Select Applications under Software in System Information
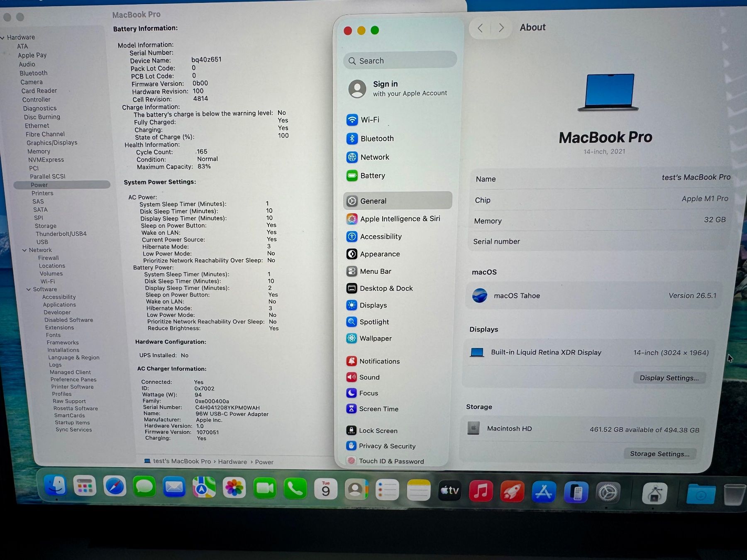This screenshot has width=747, height=560. 59,305
